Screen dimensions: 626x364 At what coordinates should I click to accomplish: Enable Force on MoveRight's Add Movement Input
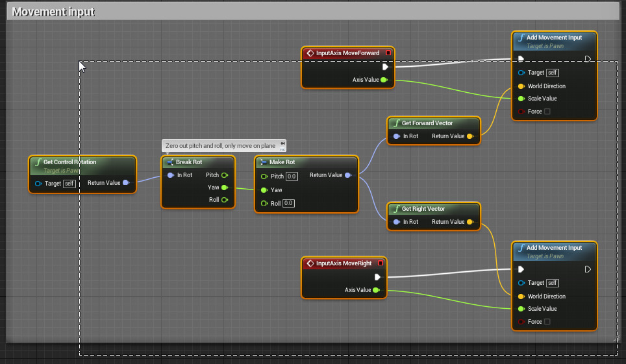point(547,322)
